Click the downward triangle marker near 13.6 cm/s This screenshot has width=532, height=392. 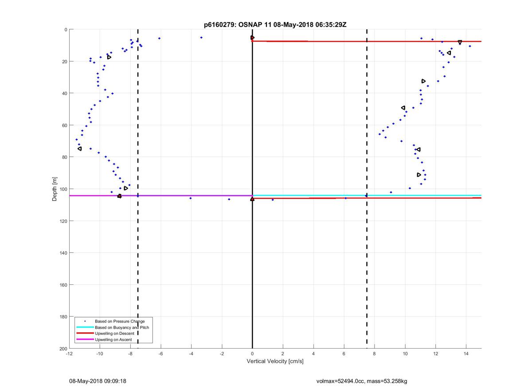[x=460, y=42]
